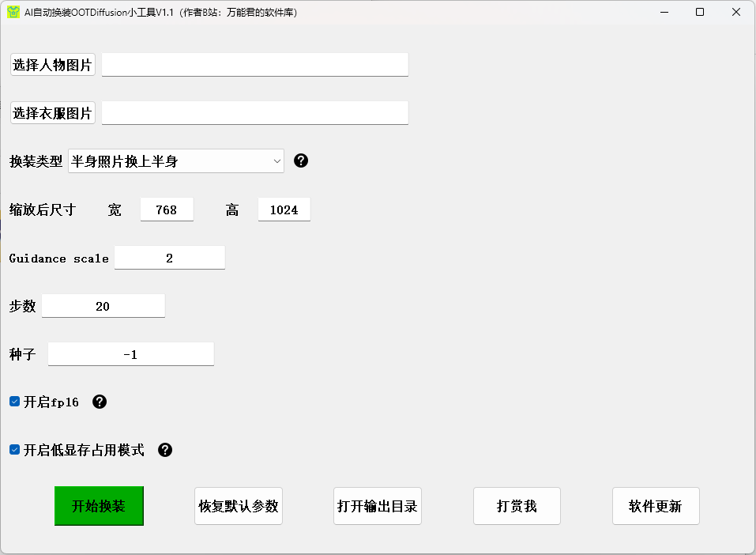This screenshot has width=756, height=555.
Task: Open output folder via 打开输出目录
Action: tap(378, 506)
